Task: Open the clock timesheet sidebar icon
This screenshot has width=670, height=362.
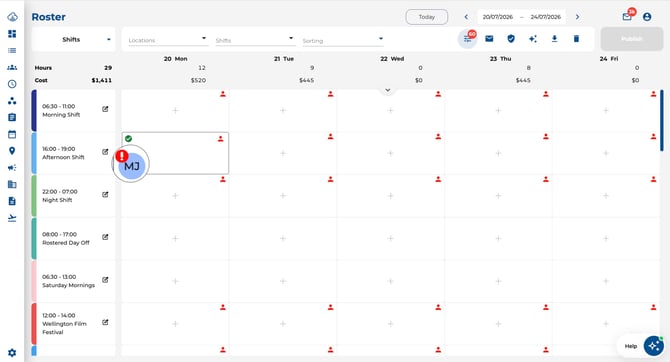Action: point(12,84)
